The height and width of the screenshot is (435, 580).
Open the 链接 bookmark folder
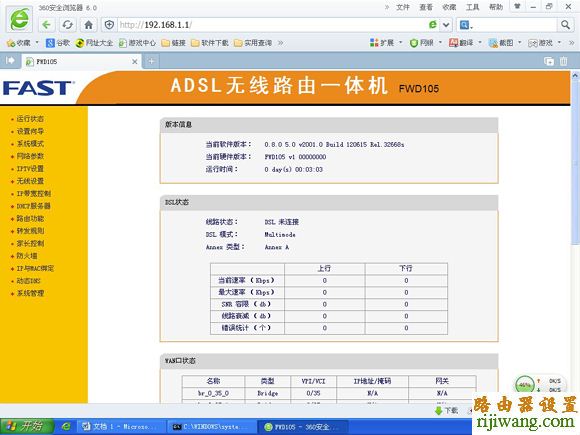[173, 43]
